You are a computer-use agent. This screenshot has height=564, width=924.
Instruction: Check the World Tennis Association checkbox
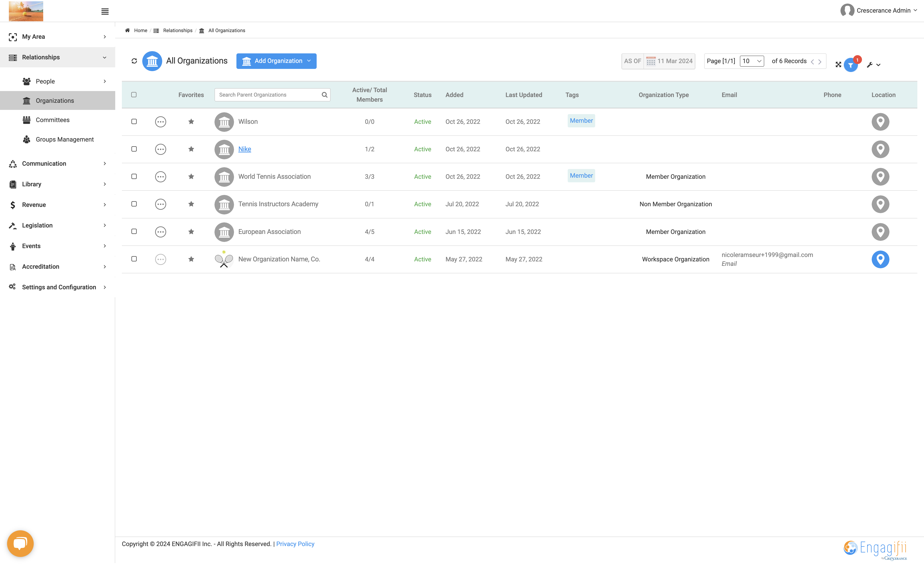click(x=134, y=176)
